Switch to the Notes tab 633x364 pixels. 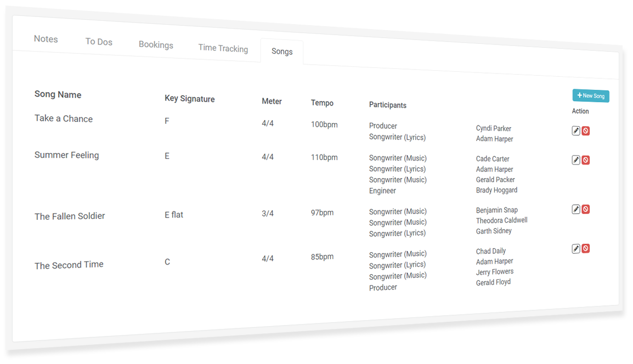[x=46, y=39]
